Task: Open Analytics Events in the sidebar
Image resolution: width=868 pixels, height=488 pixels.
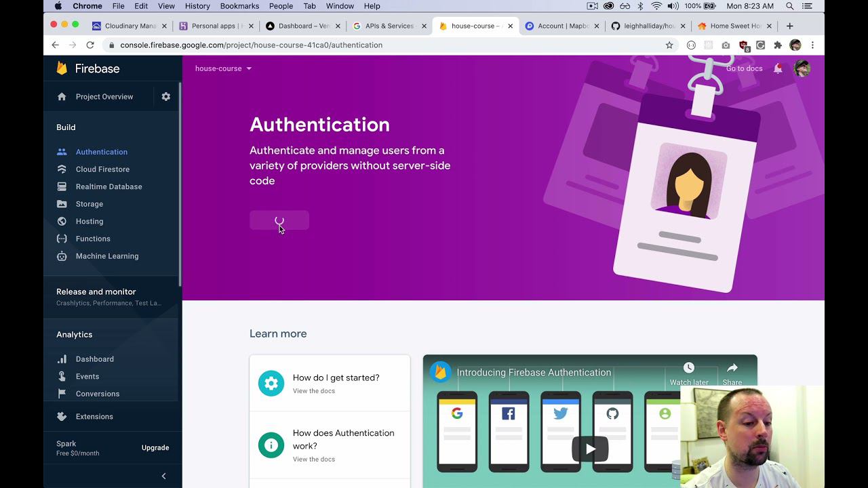Action: [x=87, y=376]
